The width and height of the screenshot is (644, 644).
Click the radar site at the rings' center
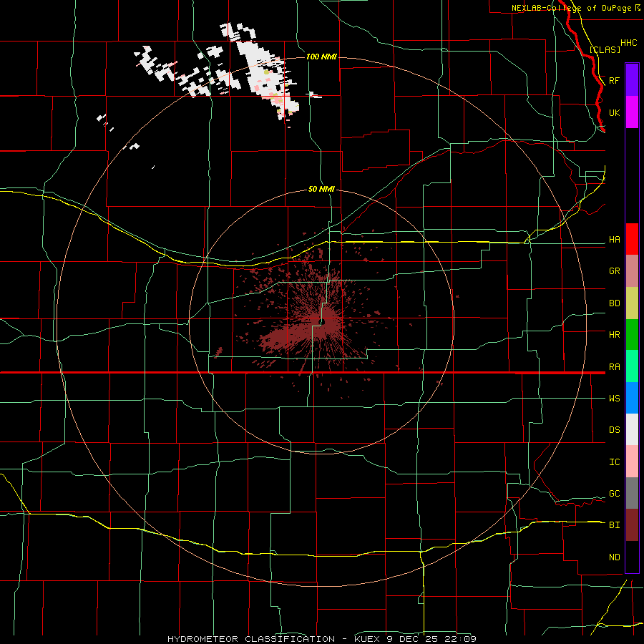(323, 322)
